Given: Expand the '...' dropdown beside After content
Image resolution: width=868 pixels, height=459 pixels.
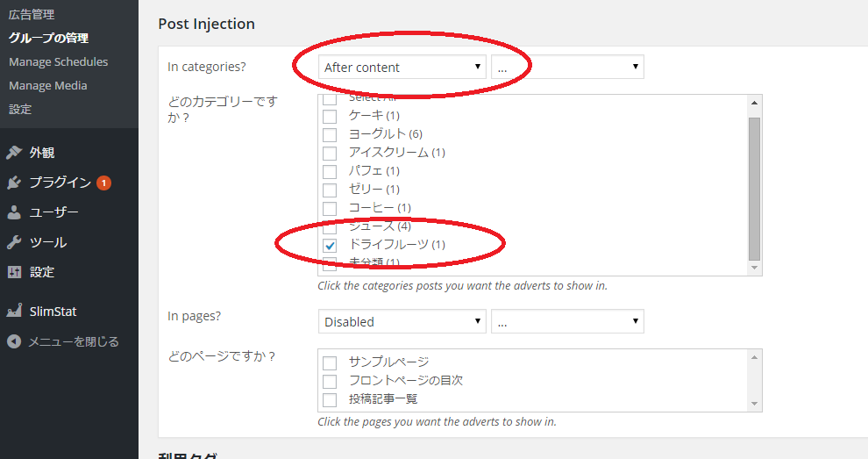Looking at the screenshot, I should coord(567,68).
